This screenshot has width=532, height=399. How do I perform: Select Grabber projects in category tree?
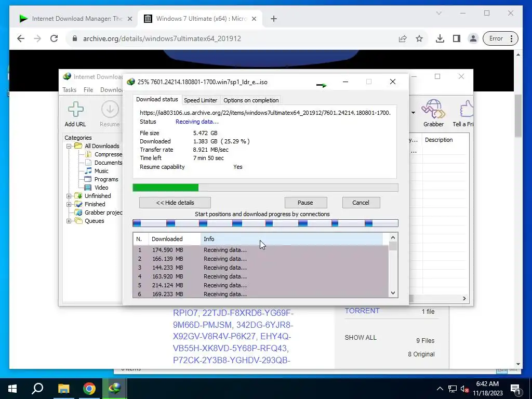tap(103, 212)
